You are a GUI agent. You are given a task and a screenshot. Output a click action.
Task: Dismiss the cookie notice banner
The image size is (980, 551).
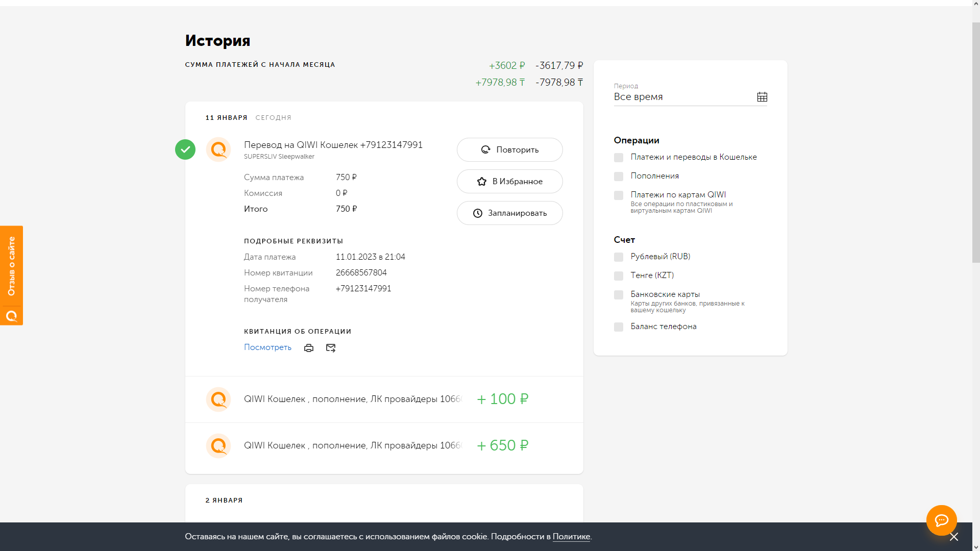954,537
